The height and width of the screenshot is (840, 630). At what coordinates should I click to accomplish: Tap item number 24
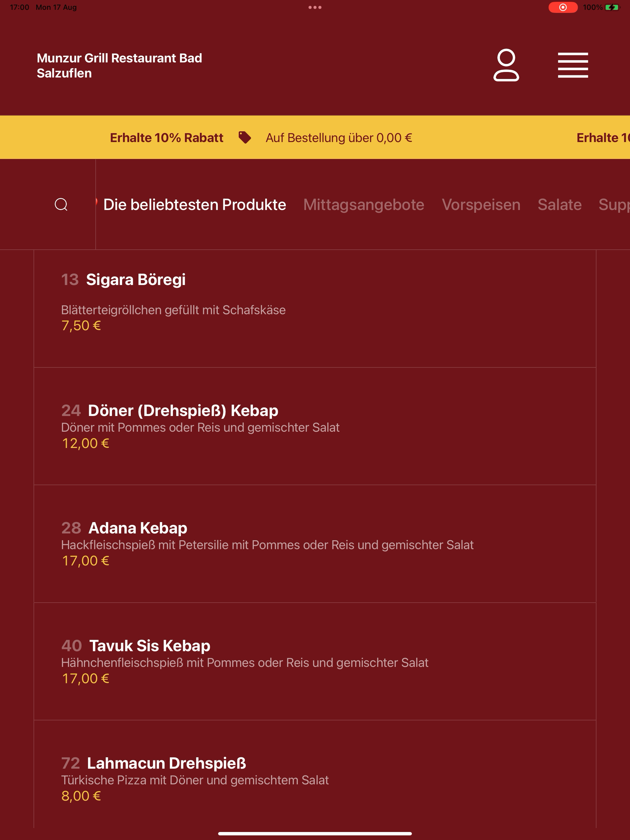point(71,410)
